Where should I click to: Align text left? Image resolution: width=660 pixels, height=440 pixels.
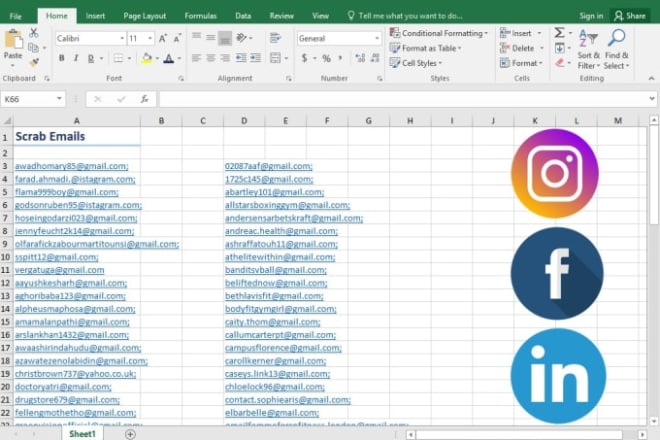point(196,58)
